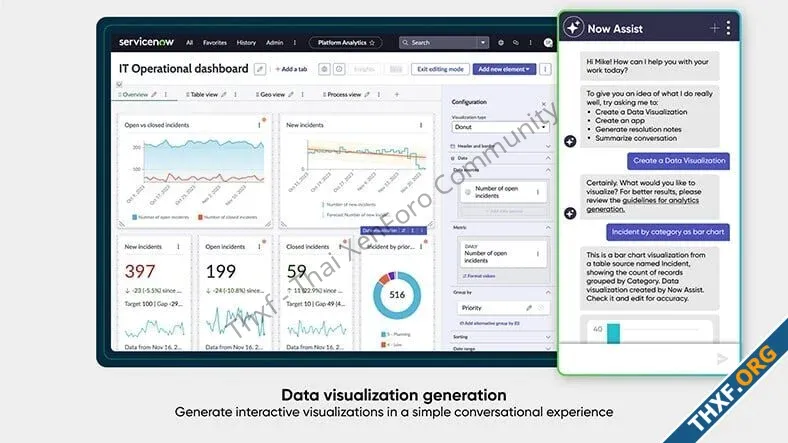Image resolution: width=788 pixels, height=443 pixels.
Task: Open the Incident by priority widget menu
Action: click(x=421, y=247)
